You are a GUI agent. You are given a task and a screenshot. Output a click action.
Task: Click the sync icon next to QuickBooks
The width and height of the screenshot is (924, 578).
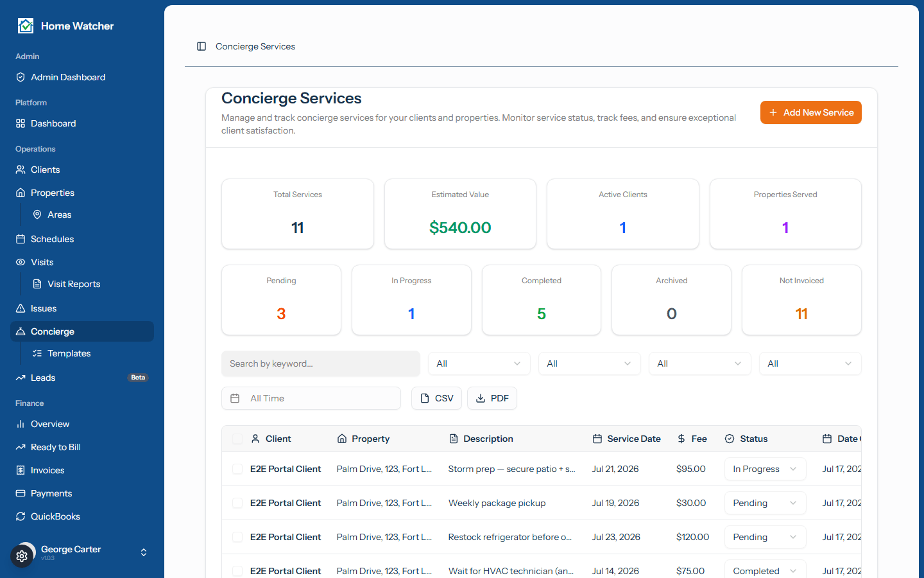21,516
